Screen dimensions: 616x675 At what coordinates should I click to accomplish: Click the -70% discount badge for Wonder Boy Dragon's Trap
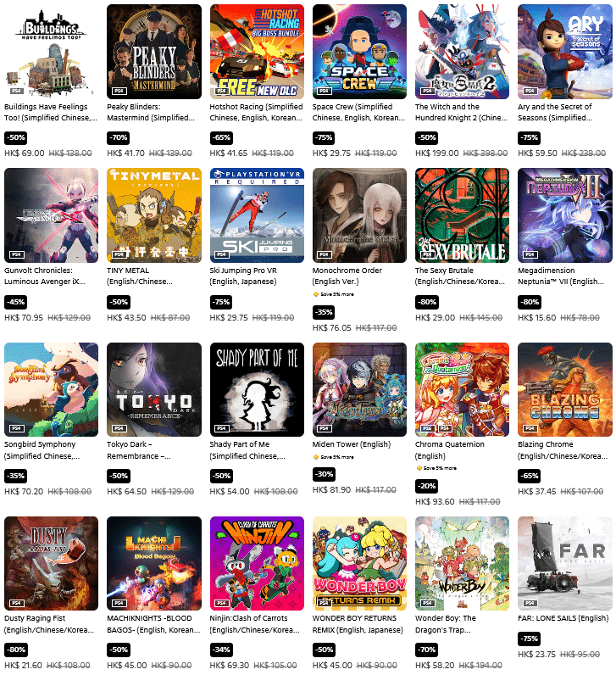coord(427,650)
